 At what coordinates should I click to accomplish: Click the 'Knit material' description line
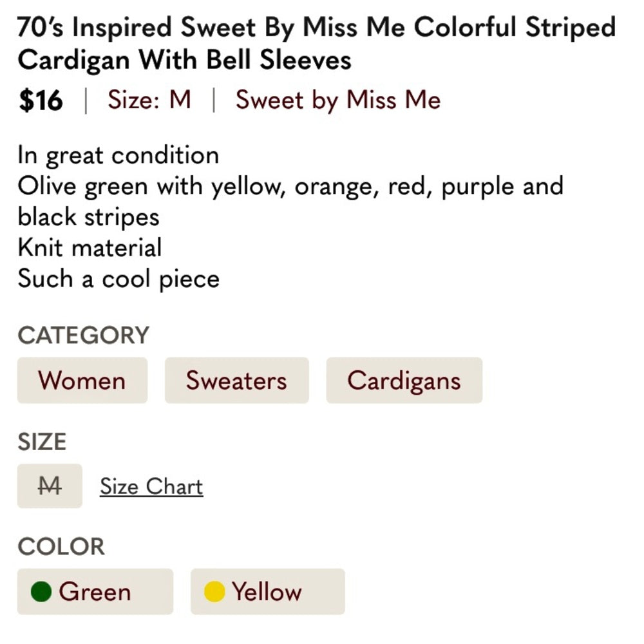point(90,248)
